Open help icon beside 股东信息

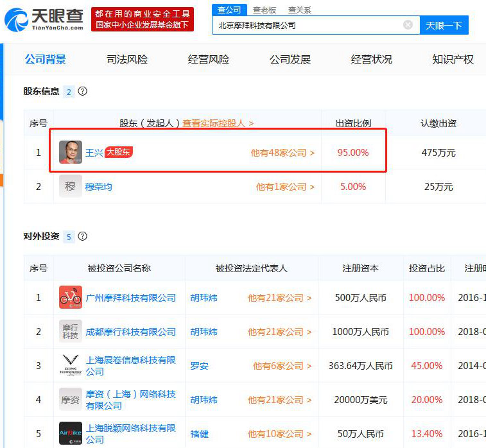[82, 91]
